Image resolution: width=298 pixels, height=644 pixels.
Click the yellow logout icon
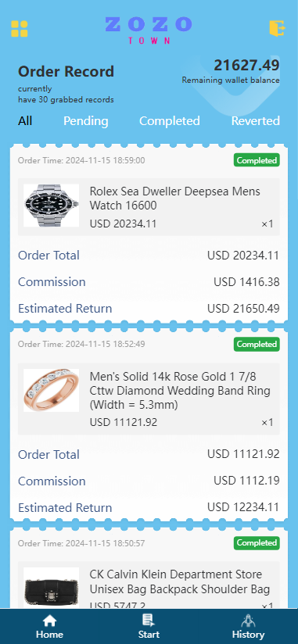pos(278,28)
